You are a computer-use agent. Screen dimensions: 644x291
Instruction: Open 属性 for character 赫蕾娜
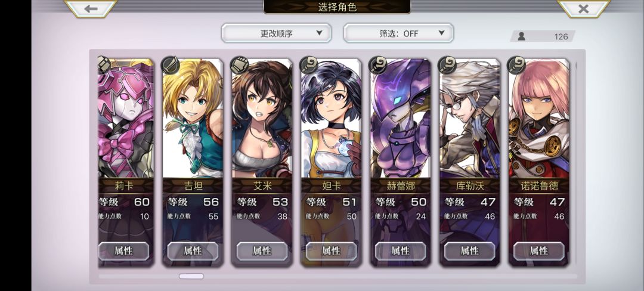[x=401, y=251]
